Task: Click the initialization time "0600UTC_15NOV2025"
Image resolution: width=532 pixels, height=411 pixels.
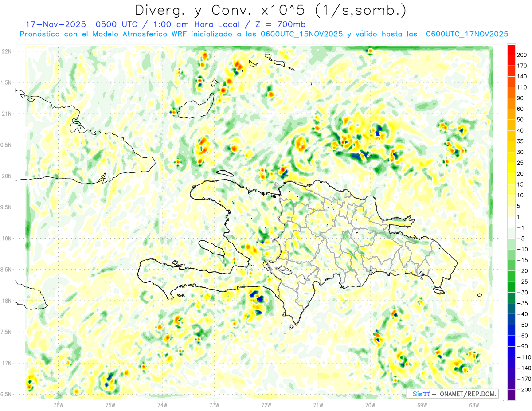Action: (x=301, y=34)
